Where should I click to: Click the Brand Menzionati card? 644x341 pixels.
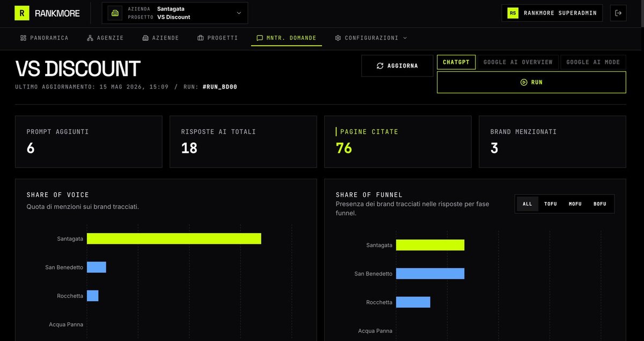pyautogui.click(x=552, y=142)
